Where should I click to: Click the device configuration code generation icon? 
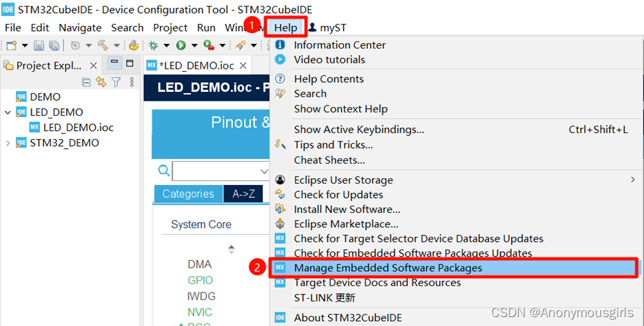(x=134, y=45)
